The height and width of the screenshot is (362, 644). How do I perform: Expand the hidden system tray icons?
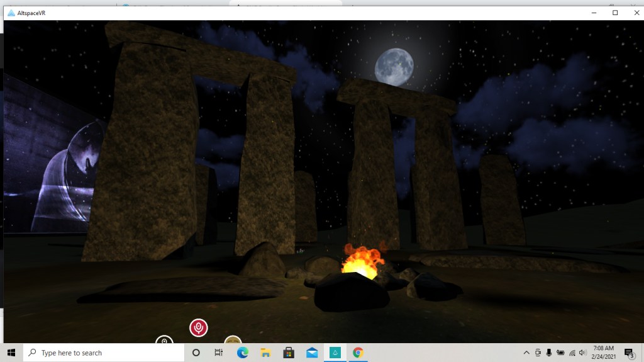pyautogui.click(x=526, y=353)
